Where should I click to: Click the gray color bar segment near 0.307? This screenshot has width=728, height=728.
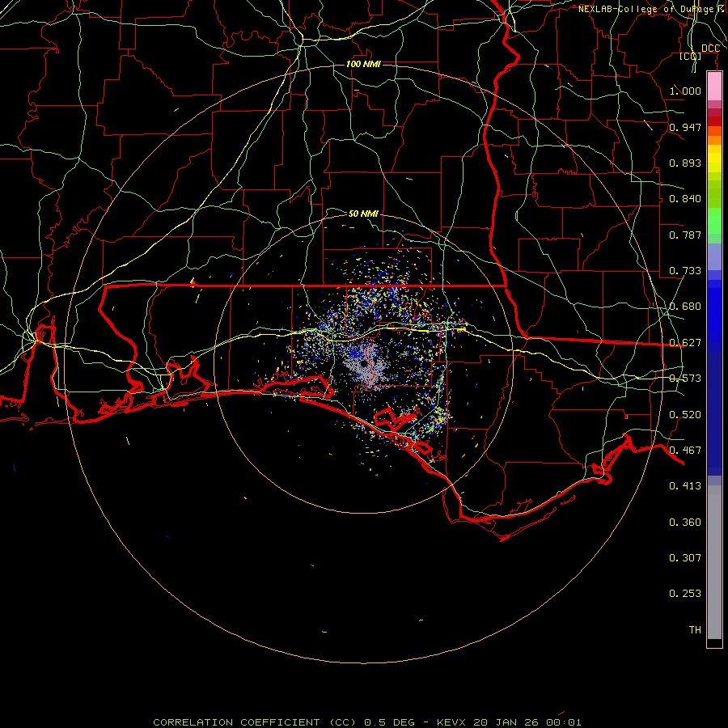tap(714, 562)
